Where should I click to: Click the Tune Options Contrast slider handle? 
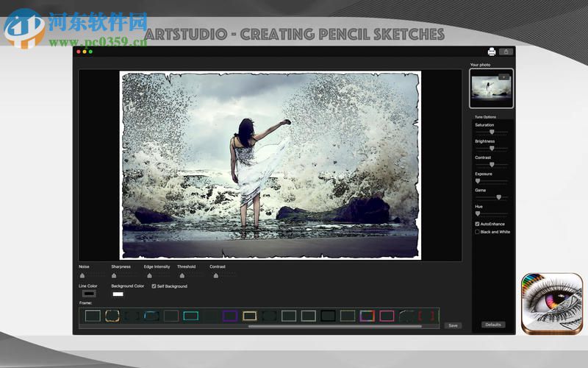492,164
